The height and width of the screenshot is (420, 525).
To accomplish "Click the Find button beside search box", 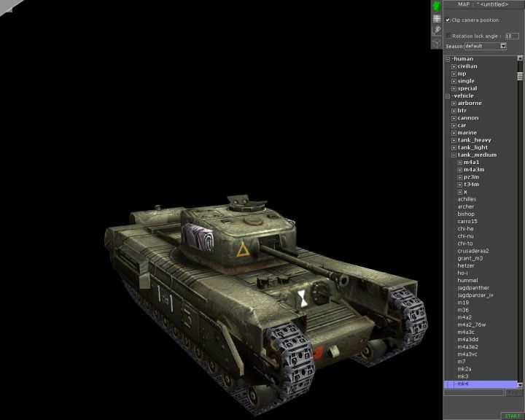I will click(515, 392).
